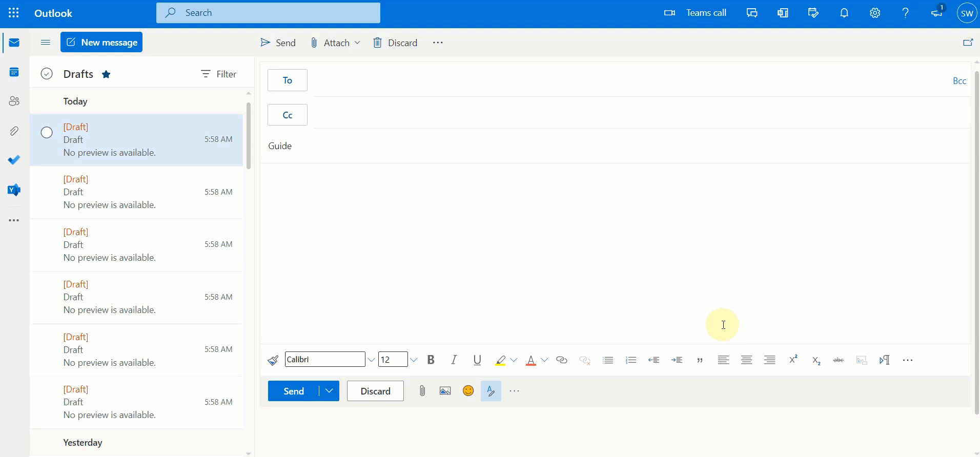
Task: Remove the hyperlink
Action: (x=585, y=360)
